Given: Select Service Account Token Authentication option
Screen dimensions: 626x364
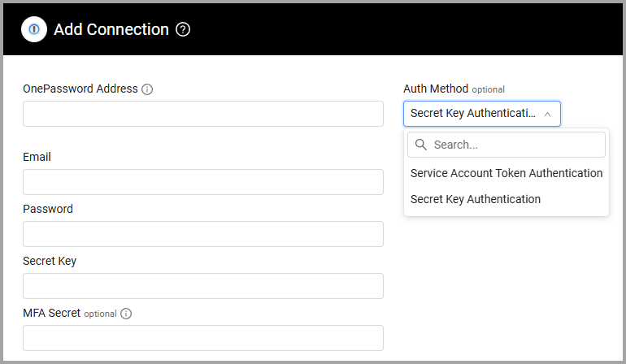Looking at the screenshot, I should [x=506, y=173].
